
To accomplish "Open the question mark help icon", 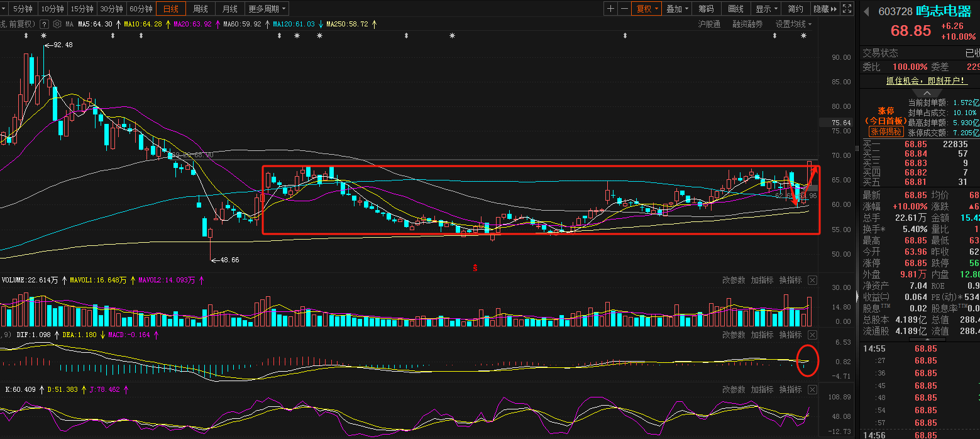I will pyautogui.click(x=44, y=24).
